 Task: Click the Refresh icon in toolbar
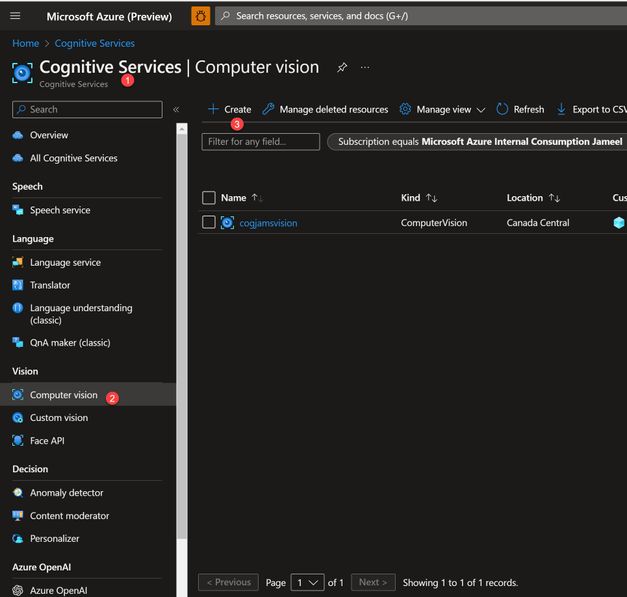(502, 109)
